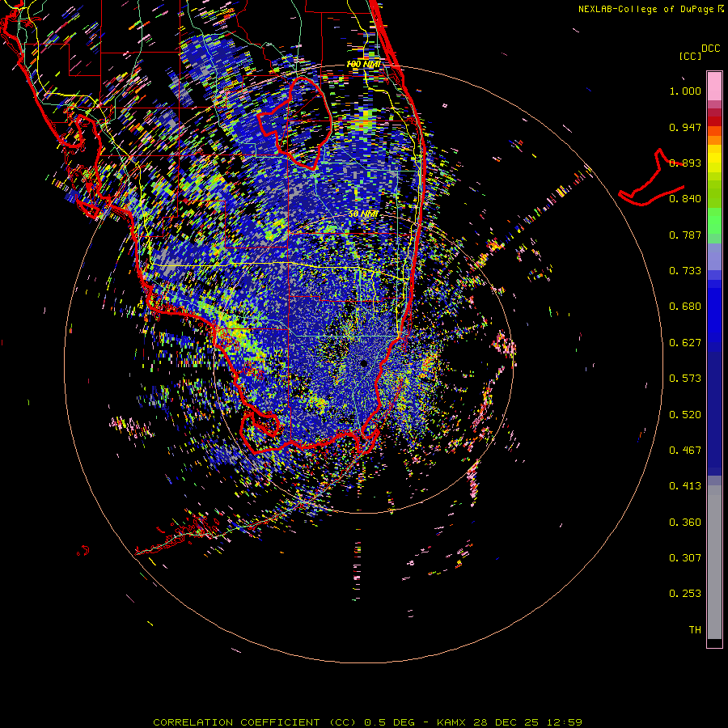Click the 12:59 timestamp in the caption

pyautogui.click(x=564, y=722)
